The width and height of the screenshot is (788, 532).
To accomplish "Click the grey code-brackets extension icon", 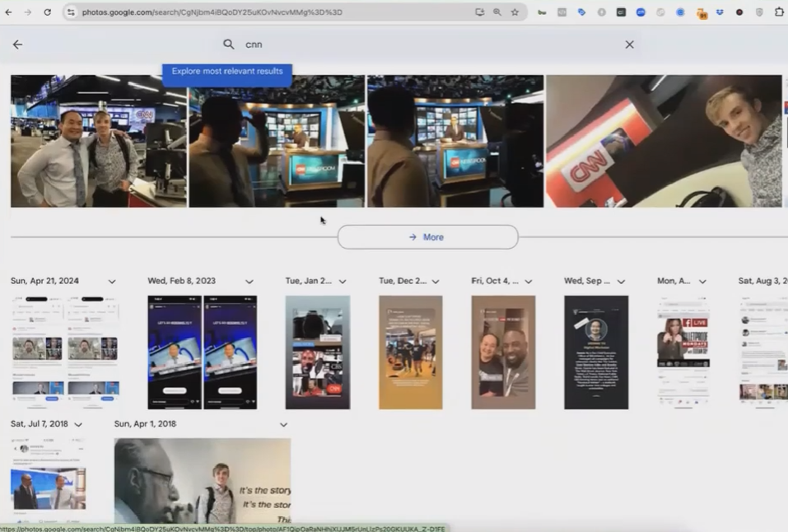I will click(x=562, y=12).
